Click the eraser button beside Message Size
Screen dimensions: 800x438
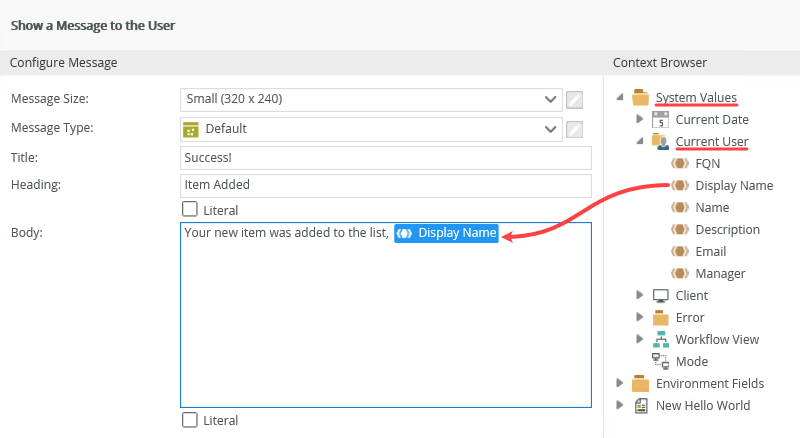pyautogui.click(x=574, y=100)
